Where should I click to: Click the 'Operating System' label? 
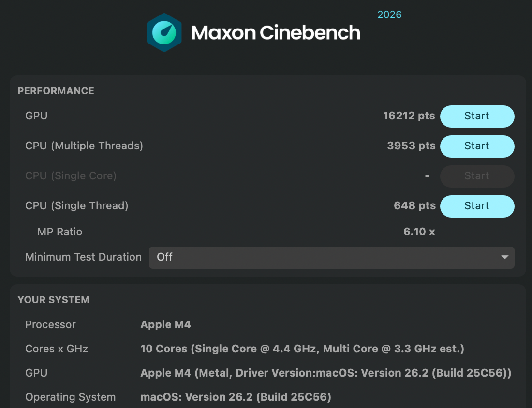tap(71, 397)
